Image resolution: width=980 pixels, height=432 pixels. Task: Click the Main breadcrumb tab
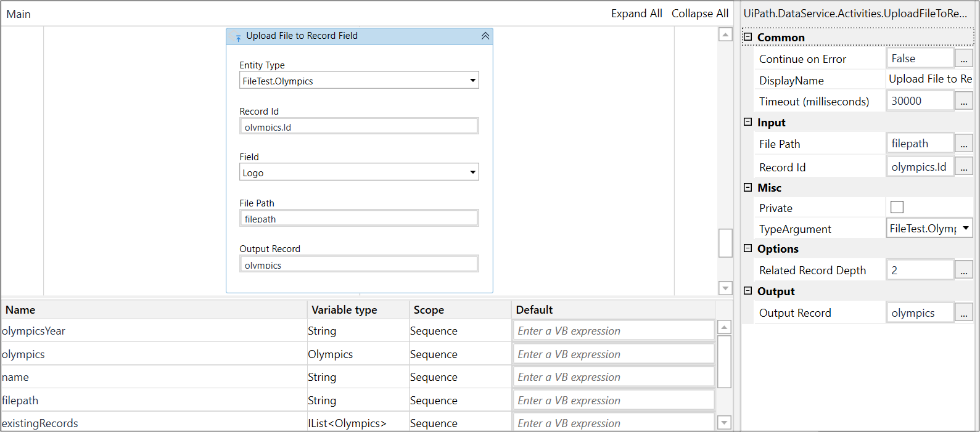click(19, 14)
